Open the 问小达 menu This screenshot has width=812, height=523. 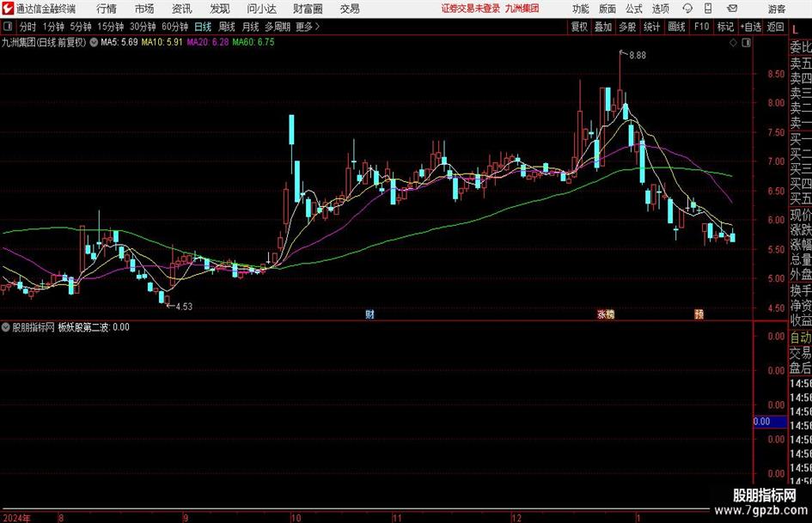click(261, 9)
